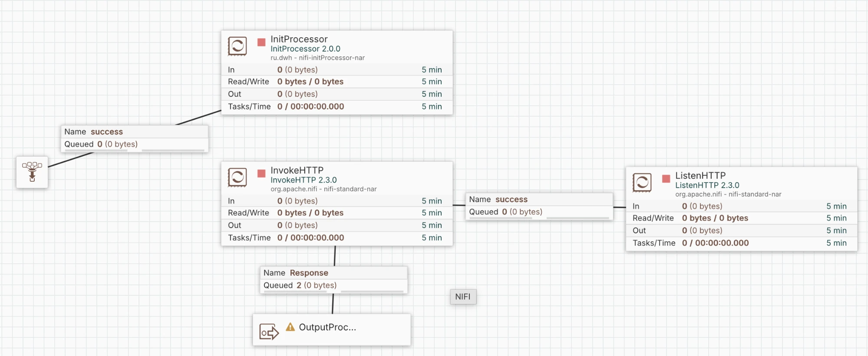Select the success connection near the funnel

pos(134,138)
